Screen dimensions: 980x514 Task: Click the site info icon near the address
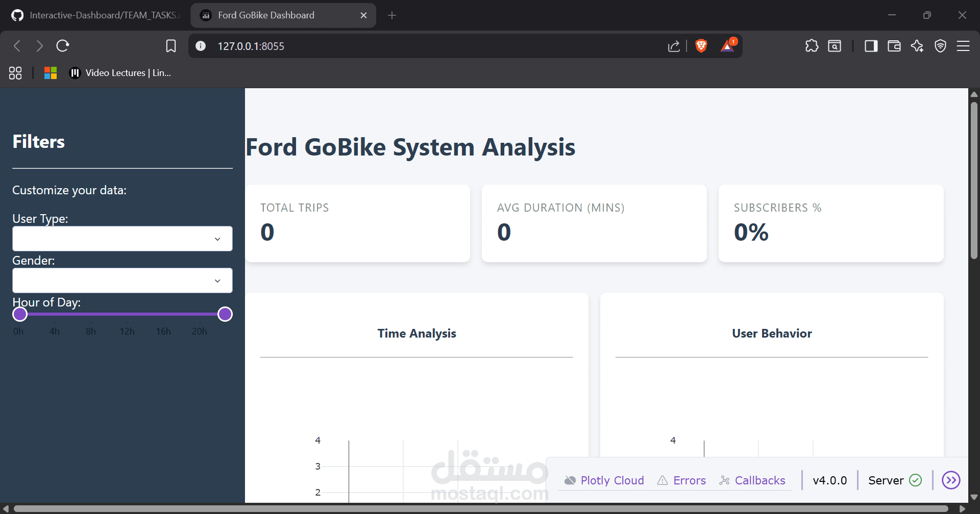pyautogui.click(x=200, y=46)
